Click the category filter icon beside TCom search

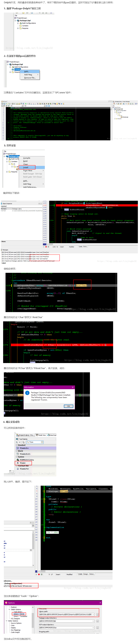tap(17, 442)
